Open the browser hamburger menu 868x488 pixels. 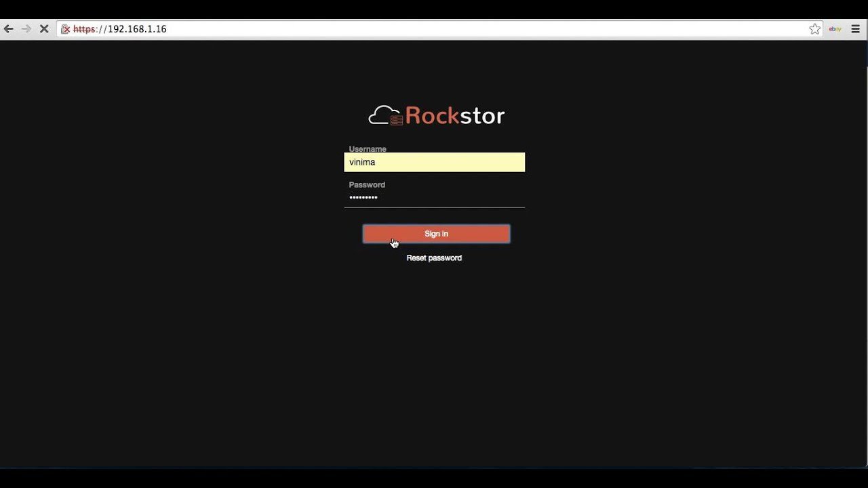pos(856,29)
